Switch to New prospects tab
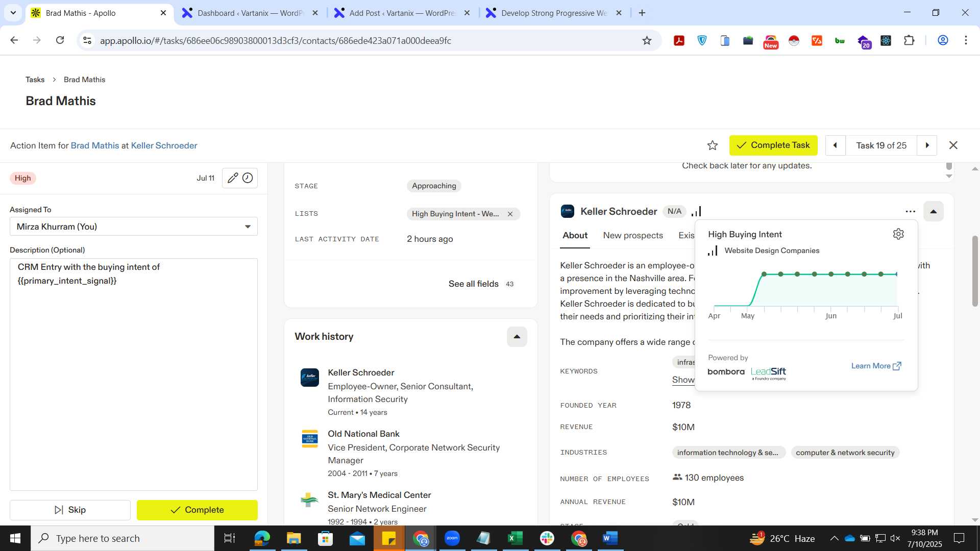The image size is (980, 551). pyautogui.click(x=633, y=236)
